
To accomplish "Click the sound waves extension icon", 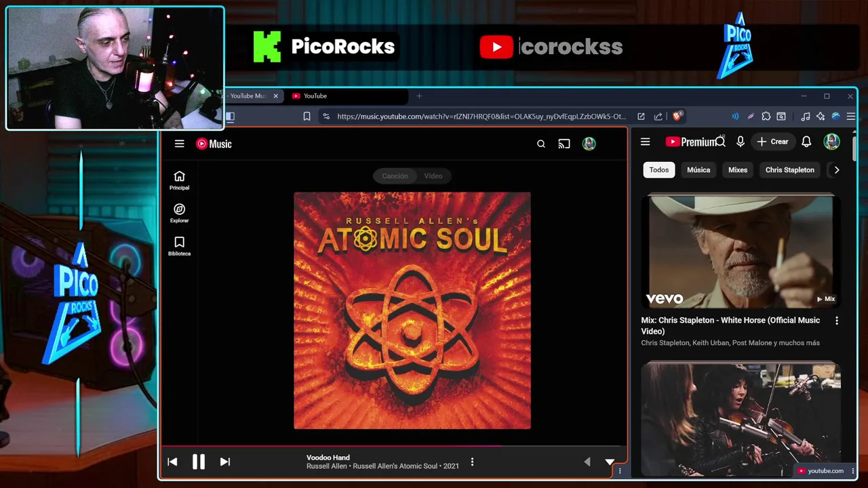I will [735, 117].
